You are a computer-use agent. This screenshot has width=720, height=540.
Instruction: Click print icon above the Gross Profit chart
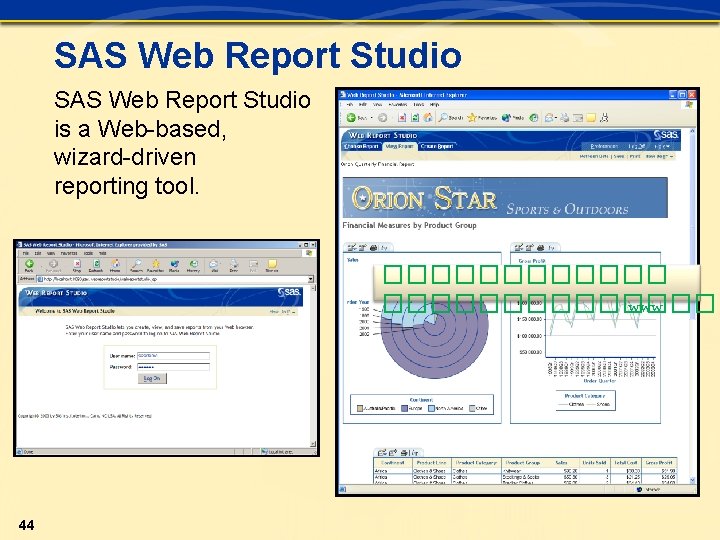point(540,248)
